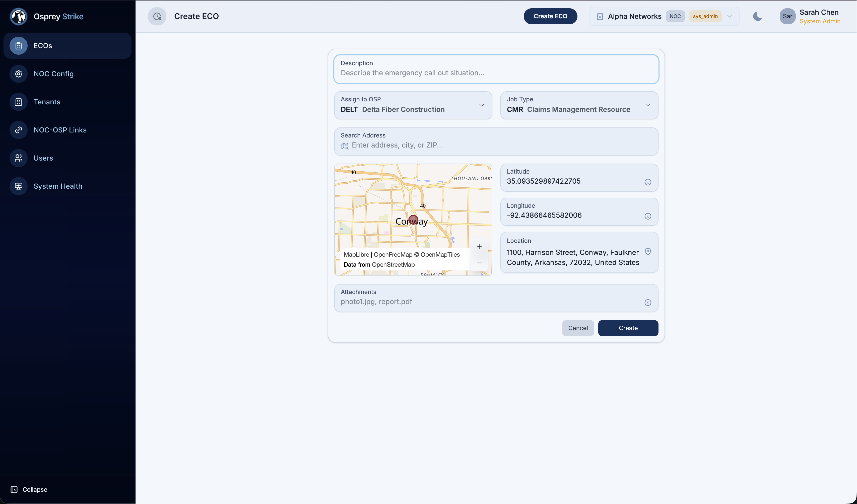Viewport: 857px width, 504px height.
Task: Click the map zoom in plus icon
Action: point(479,247)
